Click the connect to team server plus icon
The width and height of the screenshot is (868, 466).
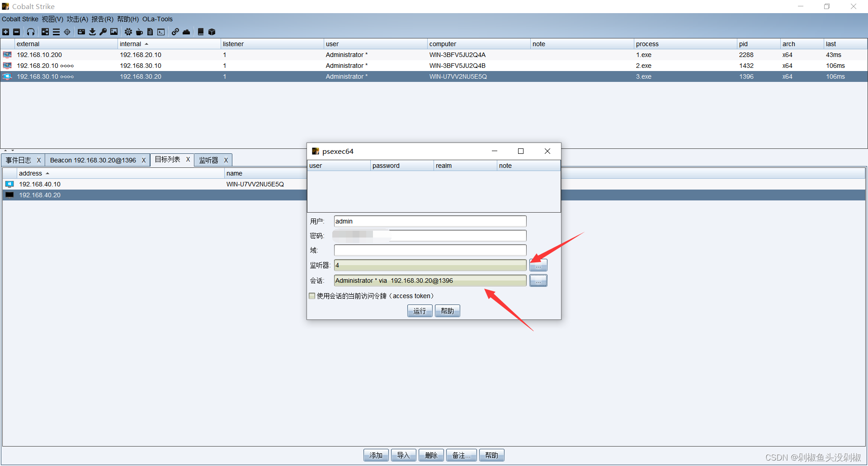(x=6, y=32)
